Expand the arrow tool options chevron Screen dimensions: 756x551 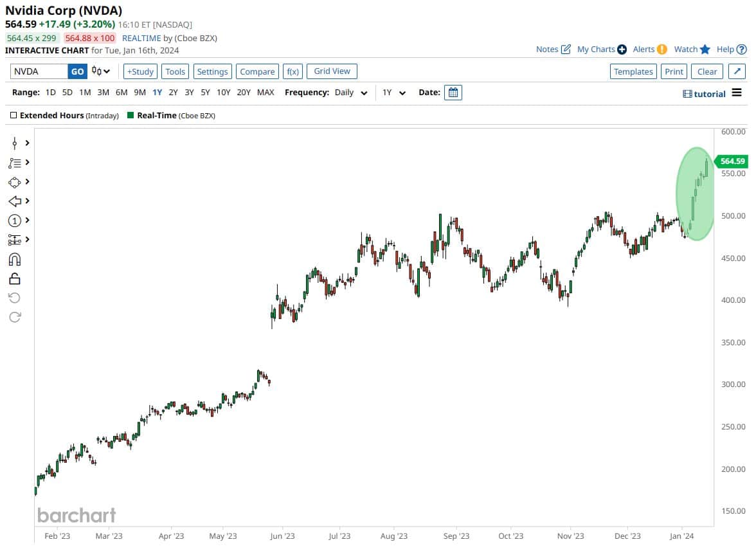point(27,201)
